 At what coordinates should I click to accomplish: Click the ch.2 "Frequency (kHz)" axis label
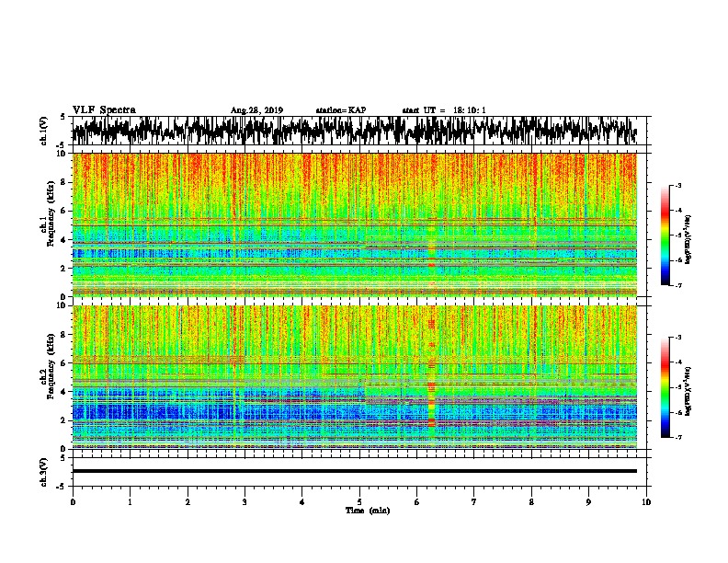pyautogui.click(x=51, y=366)
